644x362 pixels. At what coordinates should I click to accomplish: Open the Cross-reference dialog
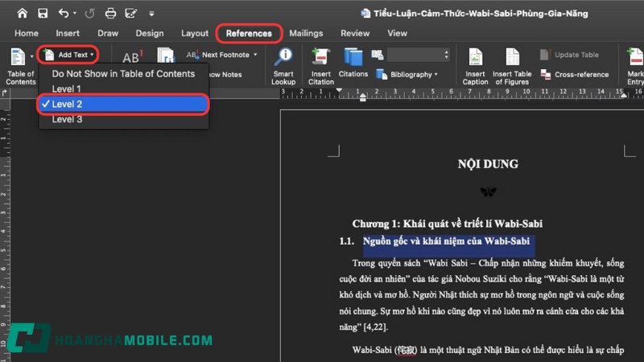[575, 74]
